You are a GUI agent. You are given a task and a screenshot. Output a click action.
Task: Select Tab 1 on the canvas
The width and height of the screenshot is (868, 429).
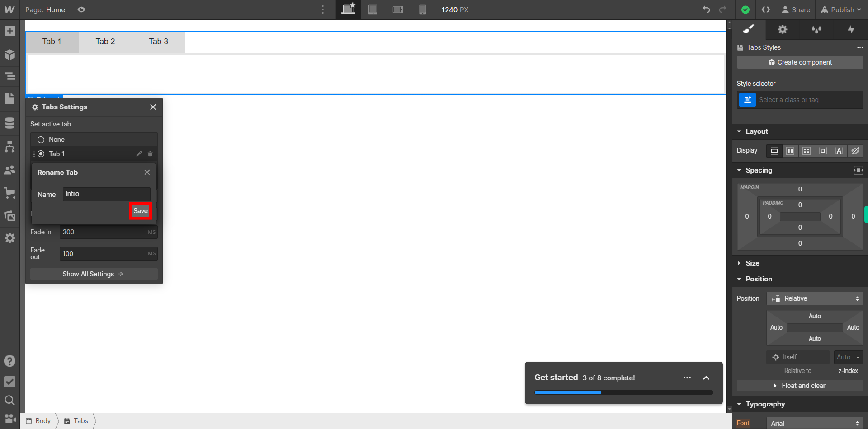[52, 42]
